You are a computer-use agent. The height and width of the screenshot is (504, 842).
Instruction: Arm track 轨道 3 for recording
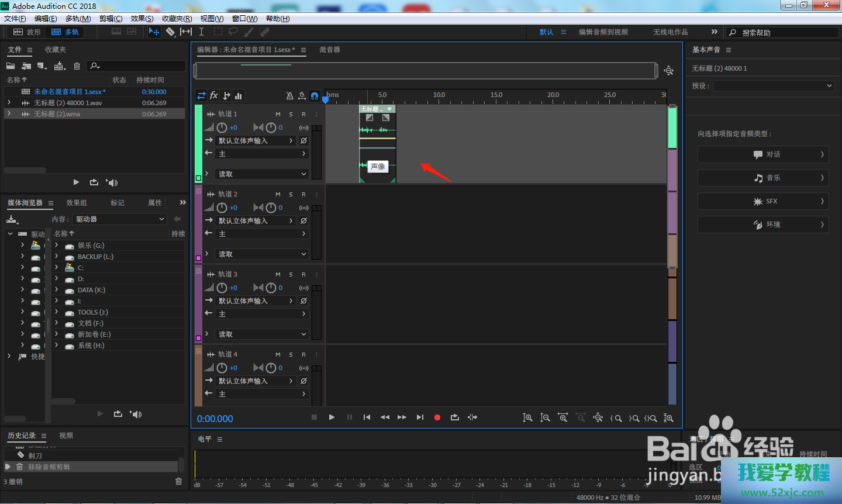point(303,274)
